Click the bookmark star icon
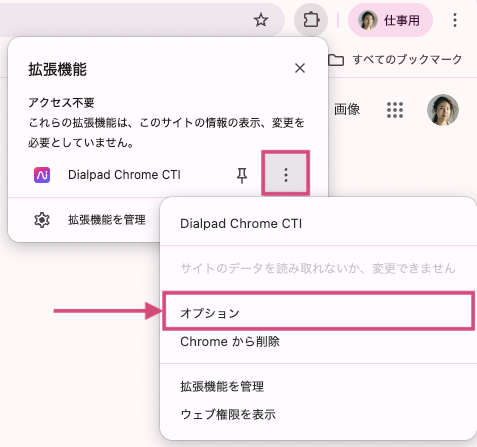 (x=261, y=20)
